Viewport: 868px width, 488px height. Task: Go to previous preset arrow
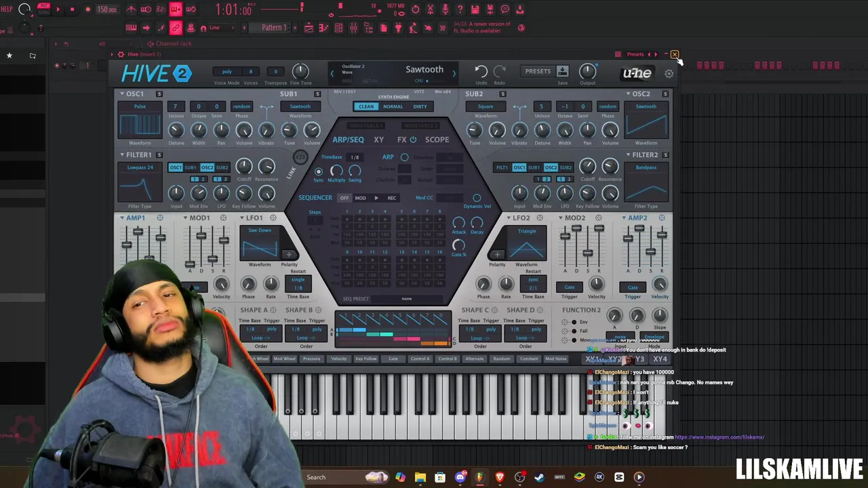point(332,73)
